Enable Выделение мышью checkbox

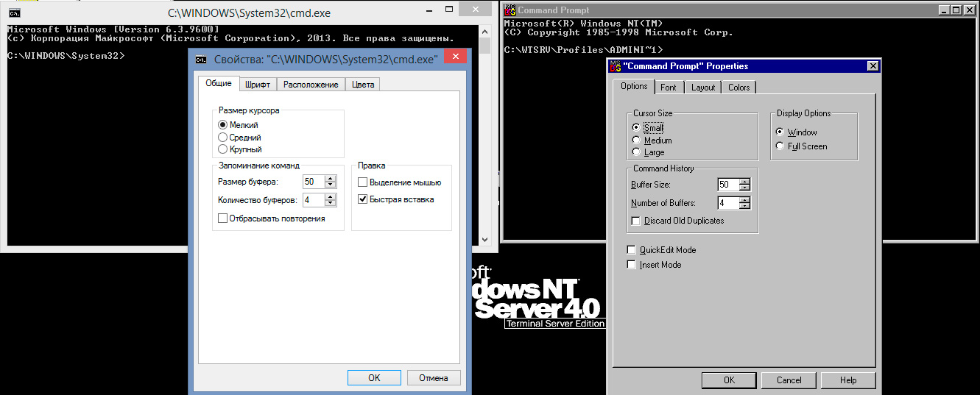click(x=362, y=182)
